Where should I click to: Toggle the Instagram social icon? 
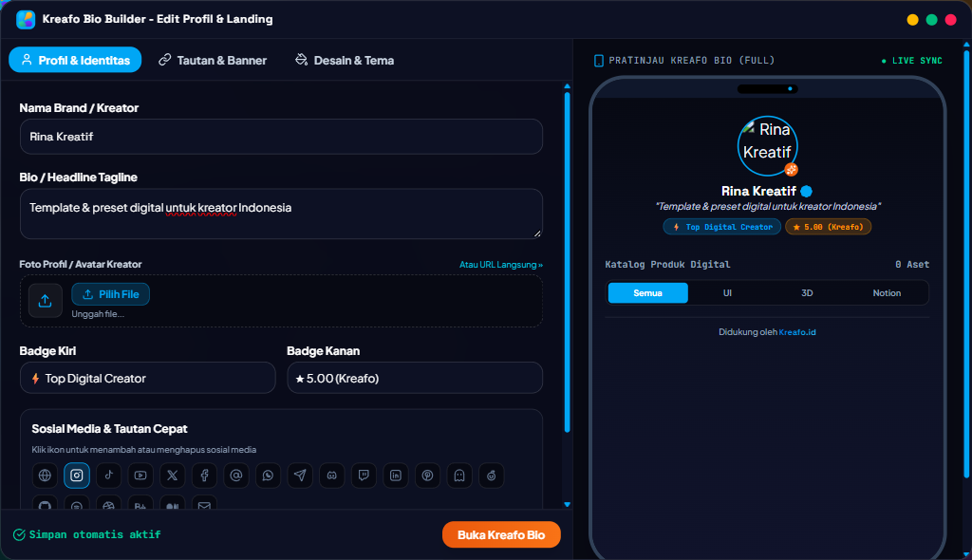[x=77, y=476]
